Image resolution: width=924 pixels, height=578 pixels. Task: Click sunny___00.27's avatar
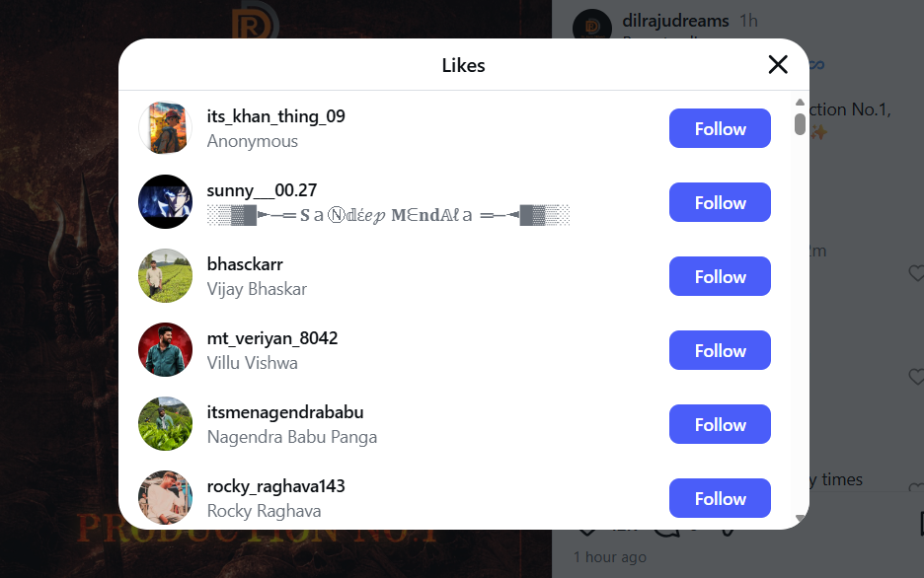click(x=165, y=202)
